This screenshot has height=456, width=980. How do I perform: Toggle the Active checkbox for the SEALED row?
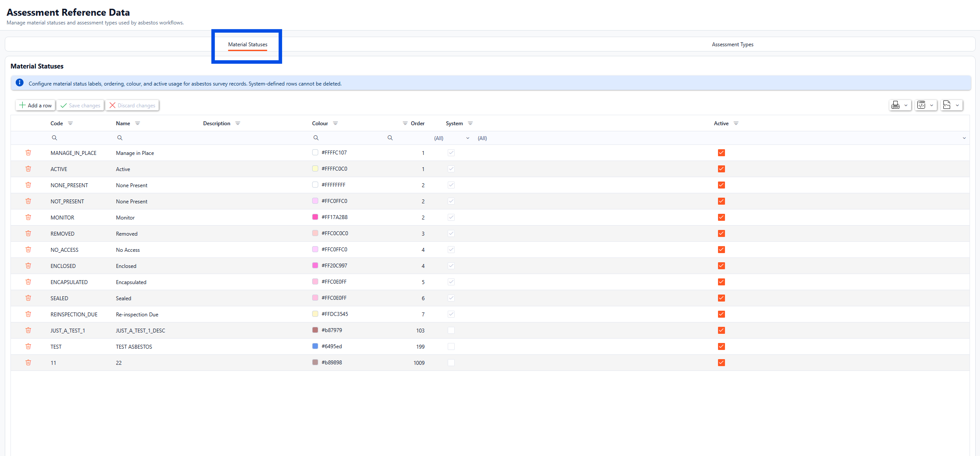721,298
